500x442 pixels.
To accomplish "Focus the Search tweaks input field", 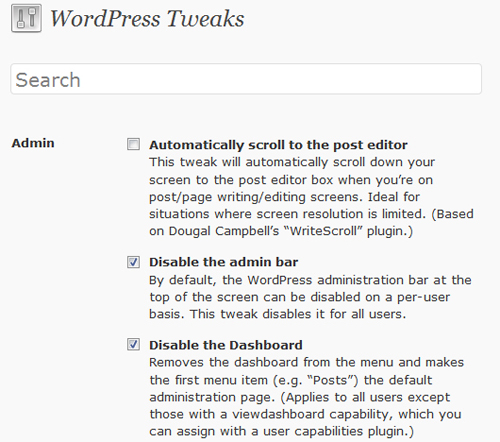I will (246, 79).
